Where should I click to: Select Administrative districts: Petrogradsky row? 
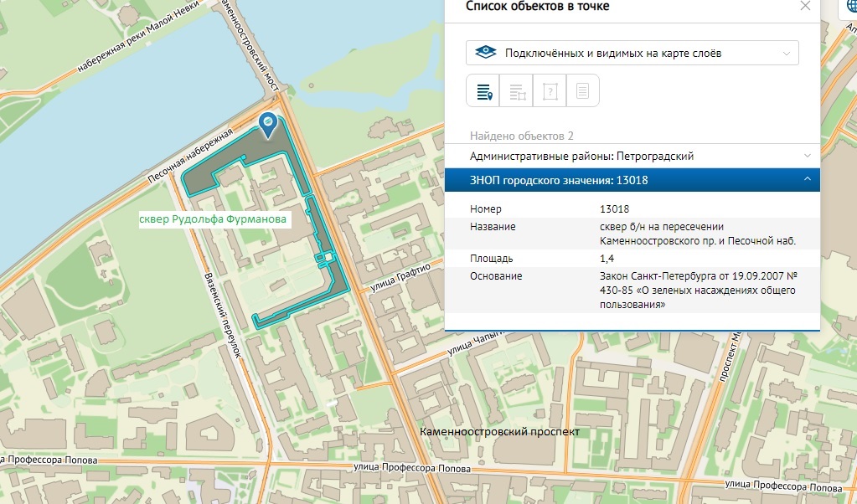click(x=581, y=156)
